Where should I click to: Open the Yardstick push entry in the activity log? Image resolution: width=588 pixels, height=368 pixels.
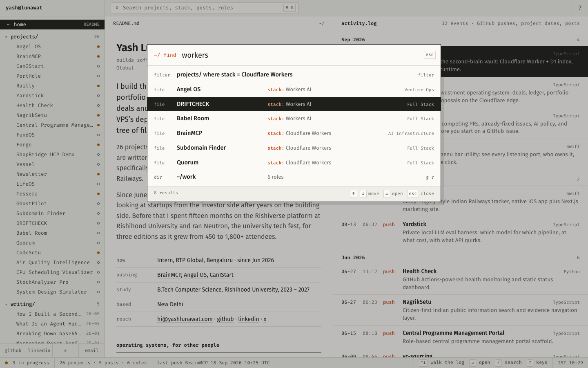(461, 232)
